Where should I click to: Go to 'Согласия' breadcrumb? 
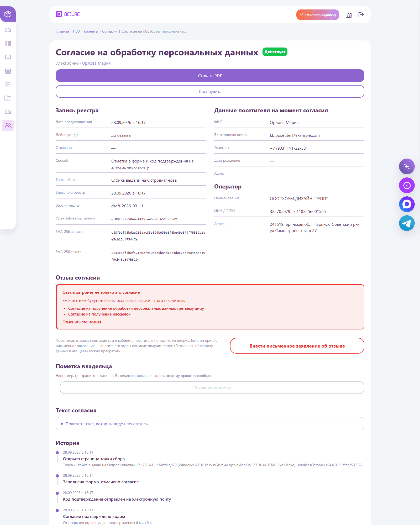click(x=110, y=31)
